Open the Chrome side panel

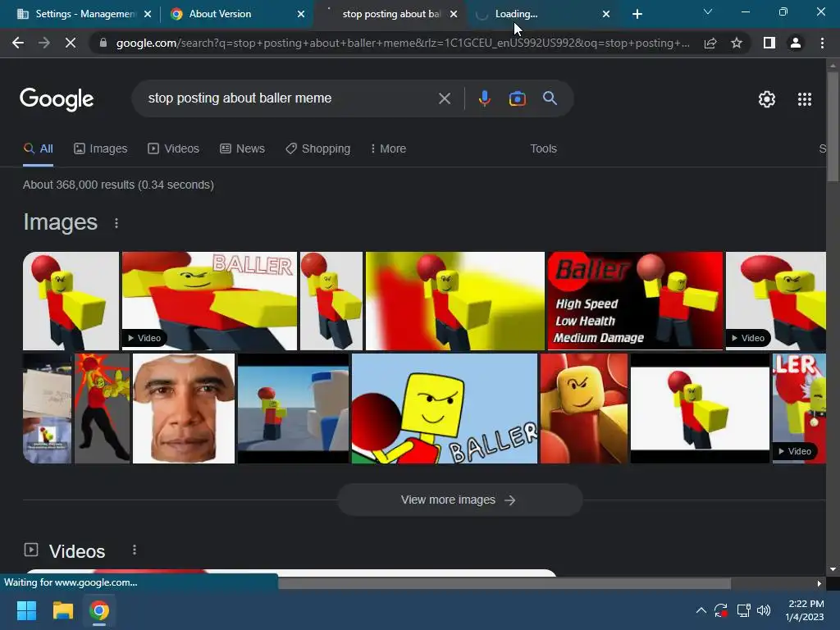click(769, 43)
